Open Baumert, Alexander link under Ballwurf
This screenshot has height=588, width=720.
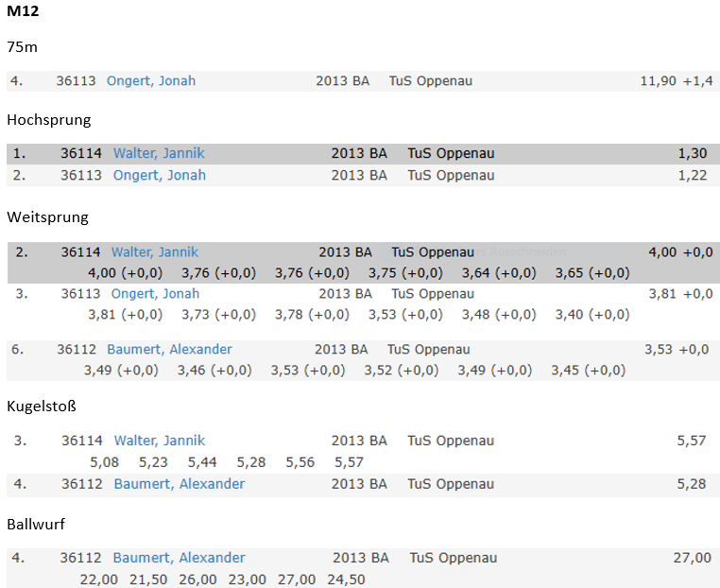180,558
